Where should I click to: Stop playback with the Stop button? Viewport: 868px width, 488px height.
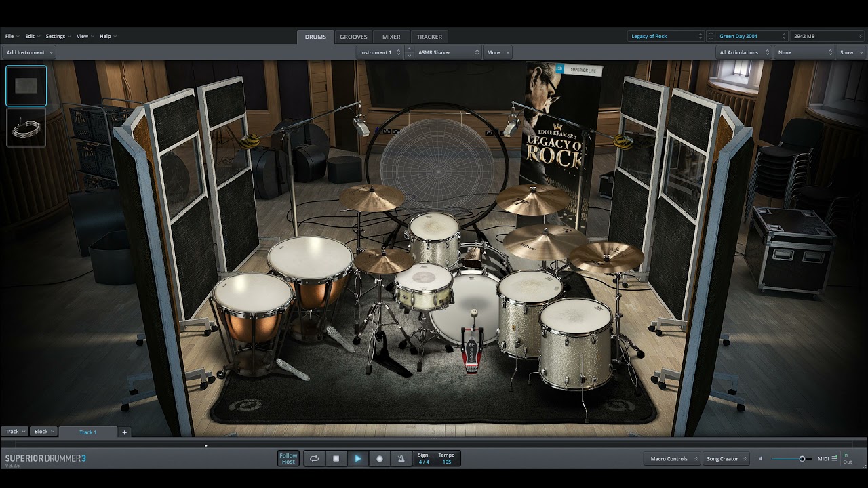coord(336,459)
